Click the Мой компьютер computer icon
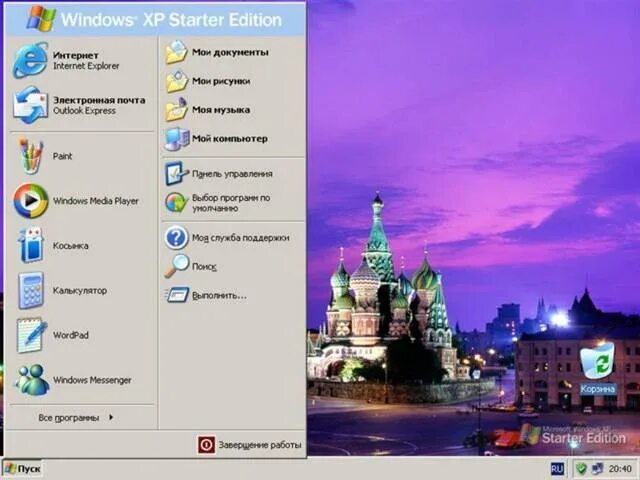 [x=176, y=139]
